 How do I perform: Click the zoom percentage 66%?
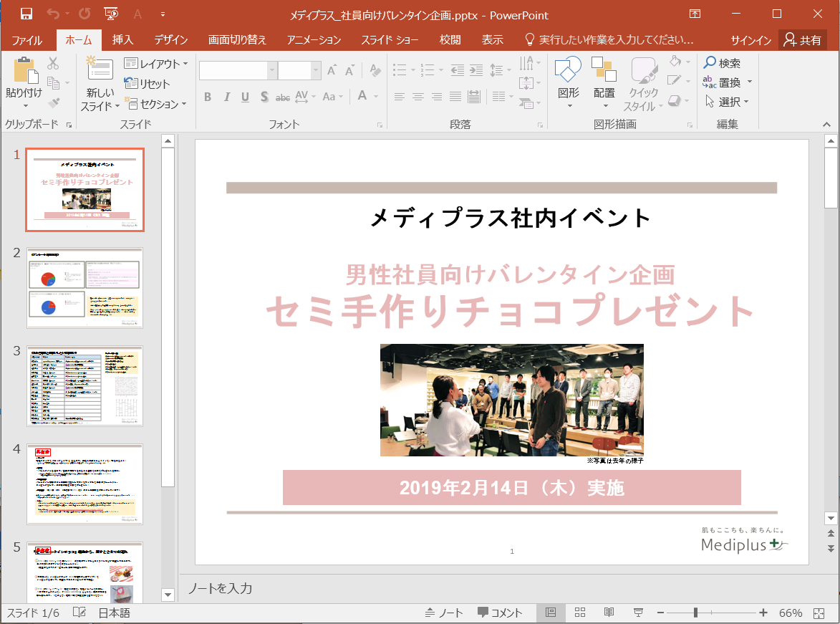(790, 613)
